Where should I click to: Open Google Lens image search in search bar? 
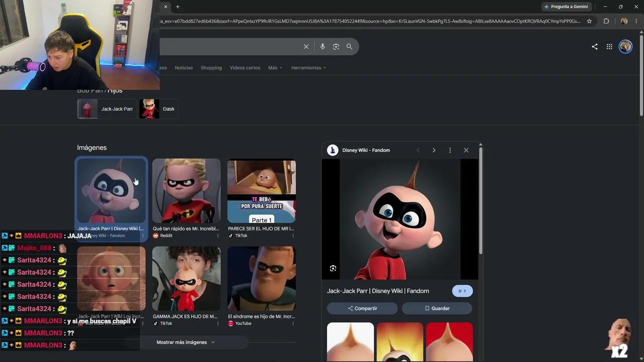(x=336, y=47)
